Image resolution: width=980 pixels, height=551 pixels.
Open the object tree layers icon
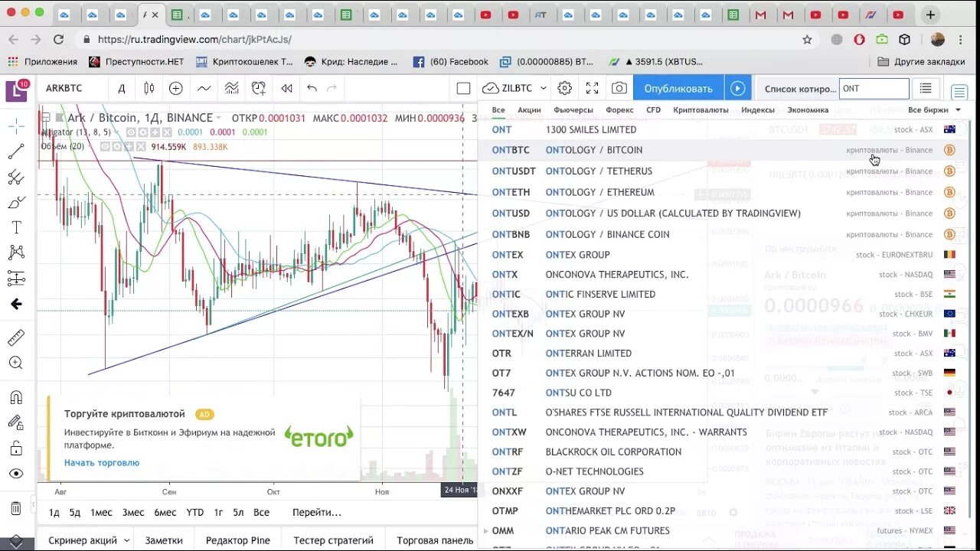click(x=16, y=542)
